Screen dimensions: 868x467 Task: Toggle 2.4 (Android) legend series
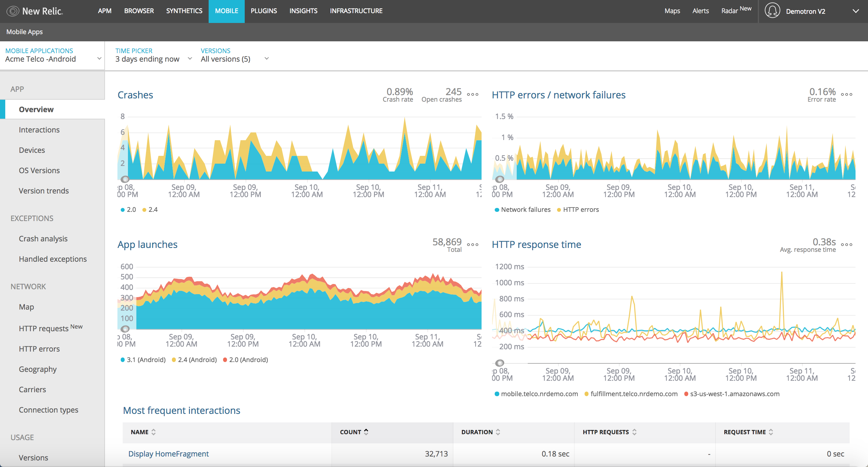pyautogui.click(x=194, y=360)
